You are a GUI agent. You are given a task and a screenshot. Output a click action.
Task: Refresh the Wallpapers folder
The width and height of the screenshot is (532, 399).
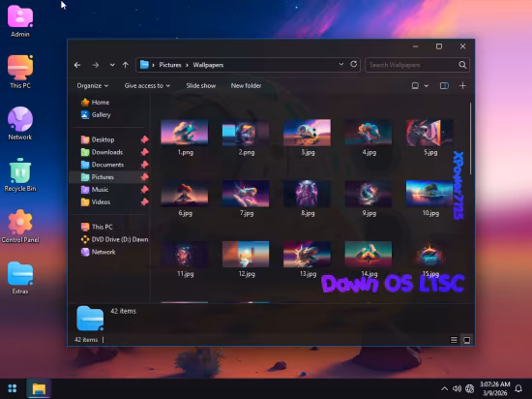tap(353, 64)
